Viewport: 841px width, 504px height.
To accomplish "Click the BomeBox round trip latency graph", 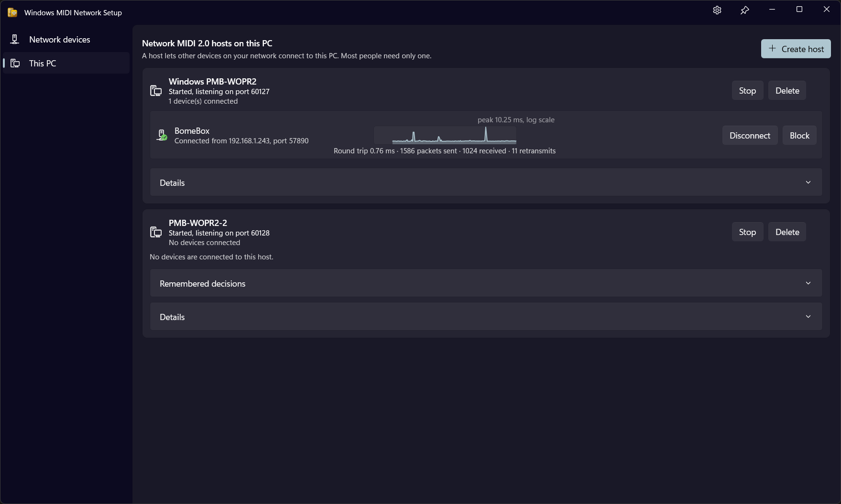I will coord(445,135).
